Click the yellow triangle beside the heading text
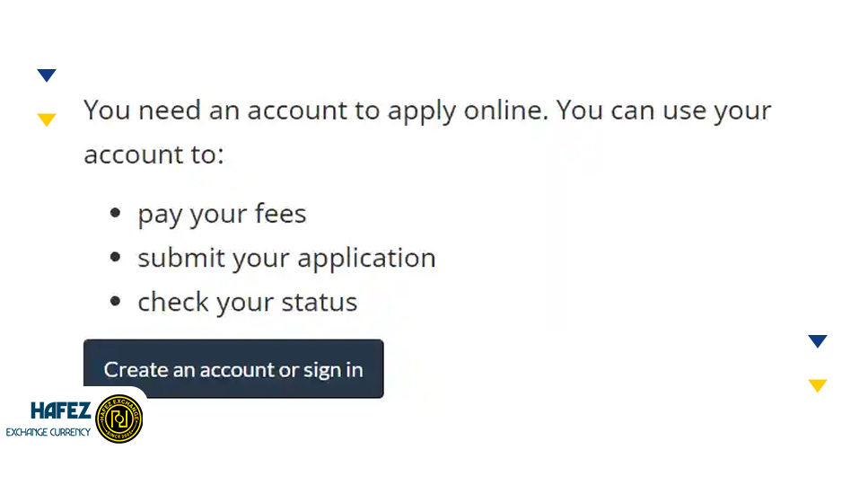The image size is (868, 494). click(x=47, y=119)
